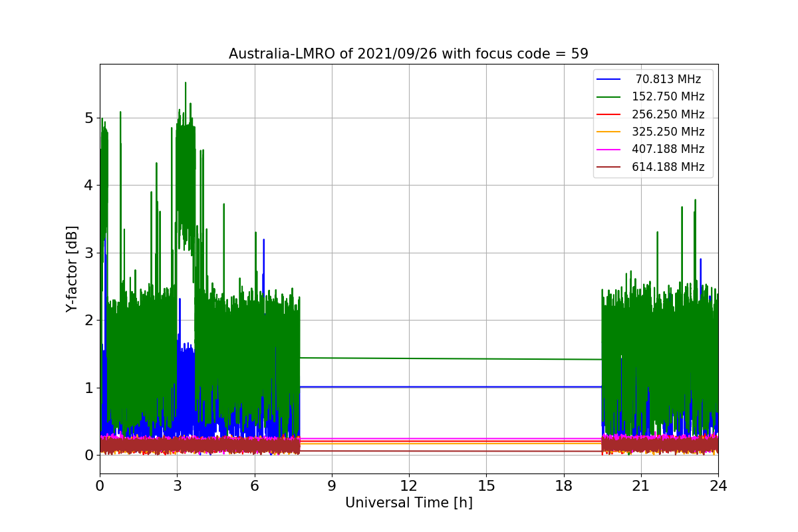Click x-axis tick label 24
Screen dimensions: 798x532
click(x=718, y=486)
